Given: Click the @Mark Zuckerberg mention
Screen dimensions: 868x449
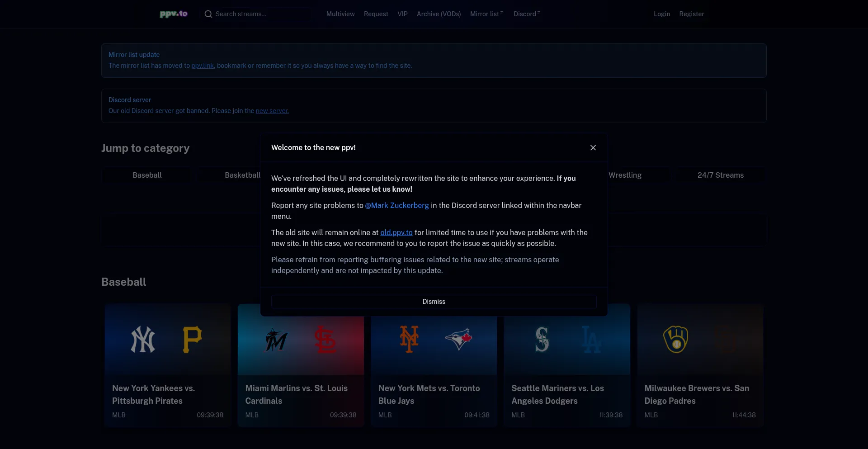Looking at the screenshot, I should 397,205.
